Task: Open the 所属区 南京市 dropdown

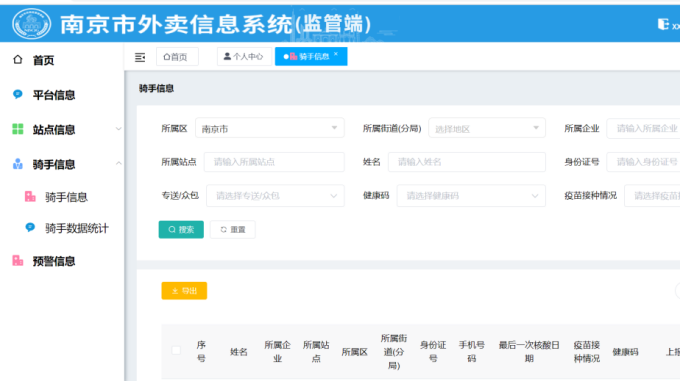Action: [x=270, y=128]
